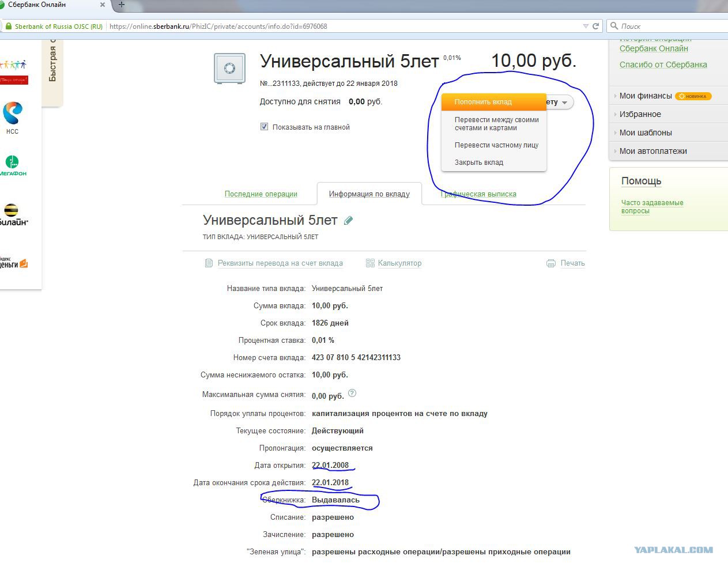Screen dimensions: 728x567
Task: Click the deposit safe icon
Action: tap(229, 69)
